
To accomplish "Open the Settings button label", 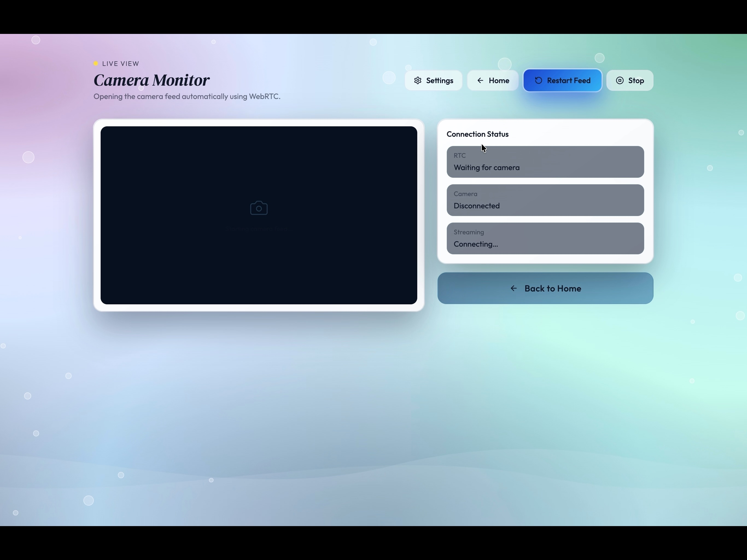I will tap(439, 80).
